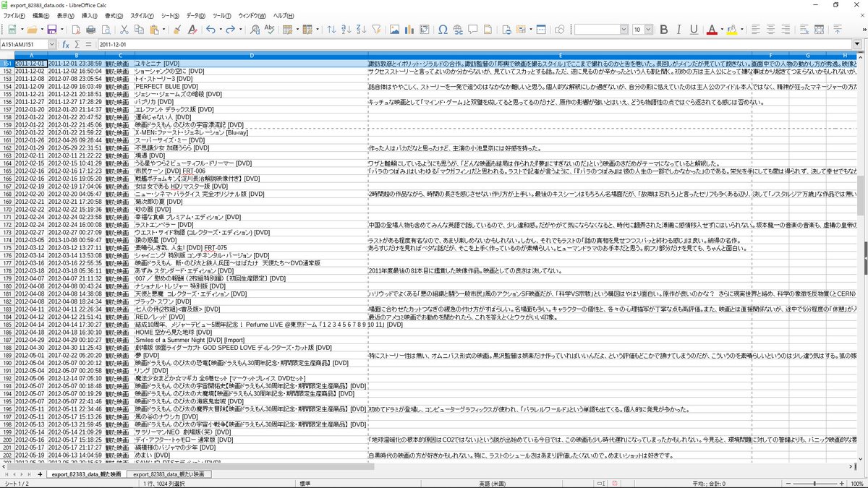The image size is (868, 488).
Task: Toggle Underline formatting
Action: pos(694,30)
